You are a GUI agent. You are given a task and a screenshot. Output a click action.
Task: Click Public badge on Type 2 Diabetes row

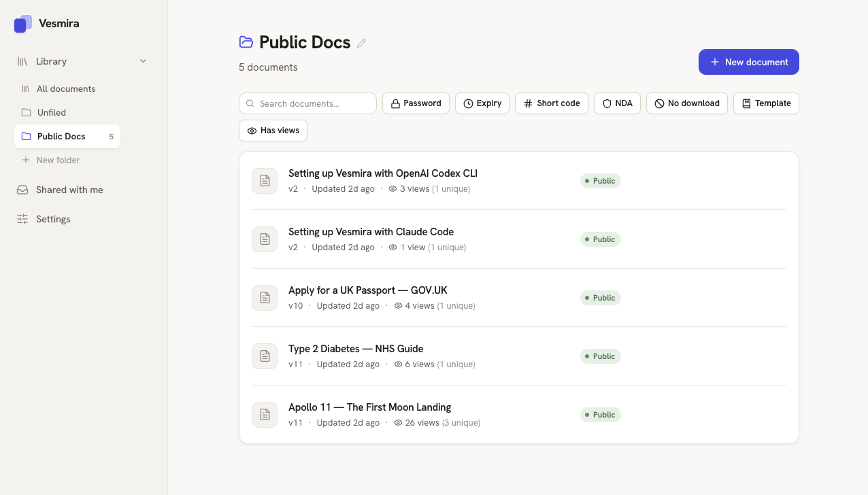pyautogui.click(x=601, y=356)
